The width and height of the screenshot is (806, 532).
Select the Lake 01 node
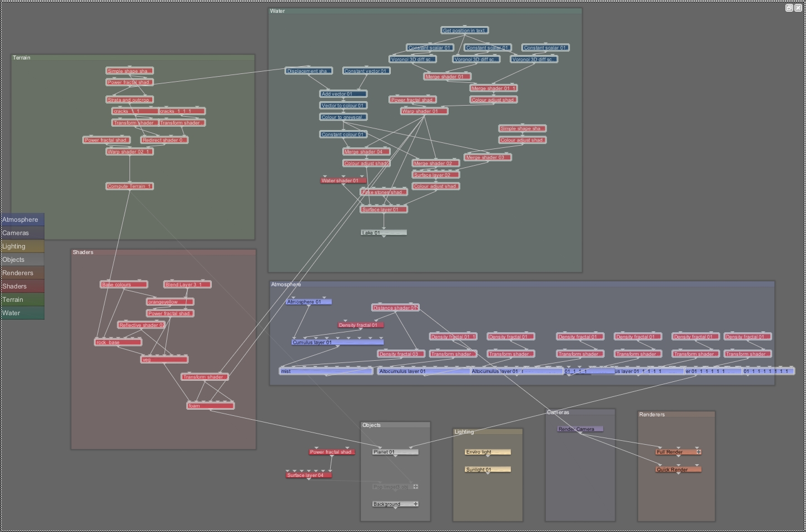[x=384, y=233]
